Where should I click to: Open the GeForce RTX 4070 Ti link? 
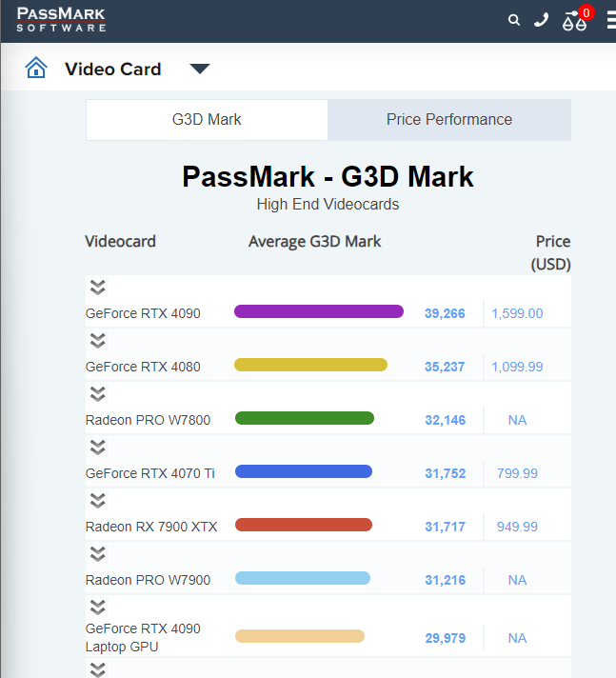[150, 473]
